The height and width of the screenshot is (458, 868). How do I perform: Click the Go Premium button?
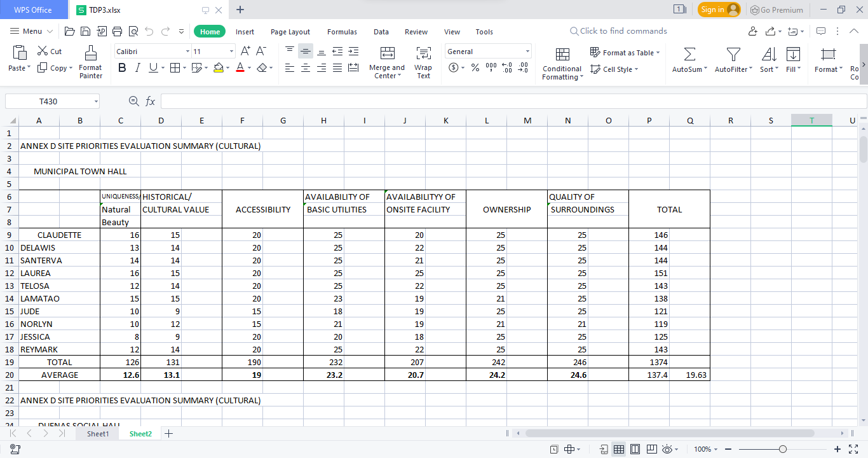(776, 10)
